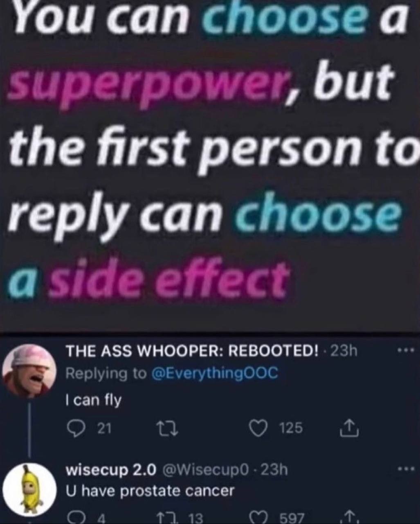Like the 'I can fly' tweet
This screenshot has height=524, width=420.
258,429
